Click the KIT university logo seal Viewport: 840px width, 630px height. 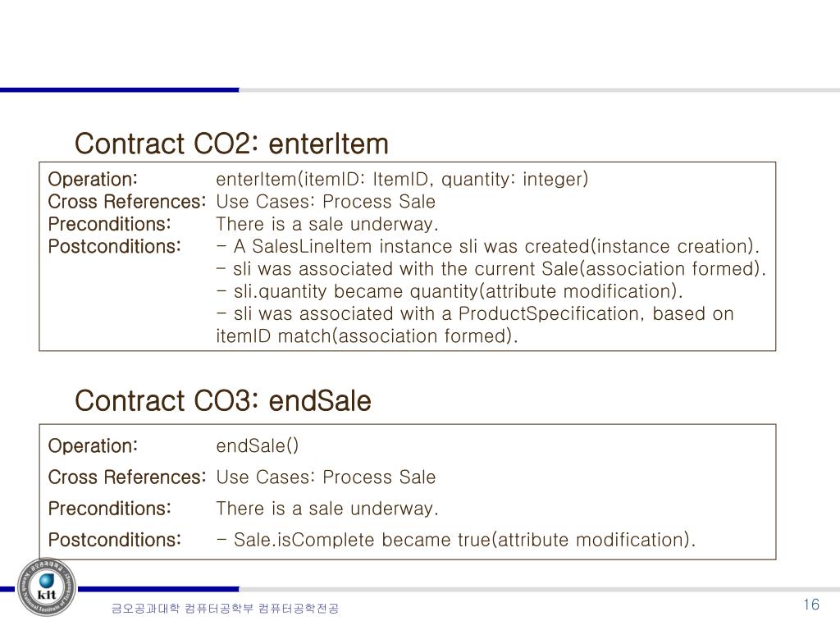[46, 587]
